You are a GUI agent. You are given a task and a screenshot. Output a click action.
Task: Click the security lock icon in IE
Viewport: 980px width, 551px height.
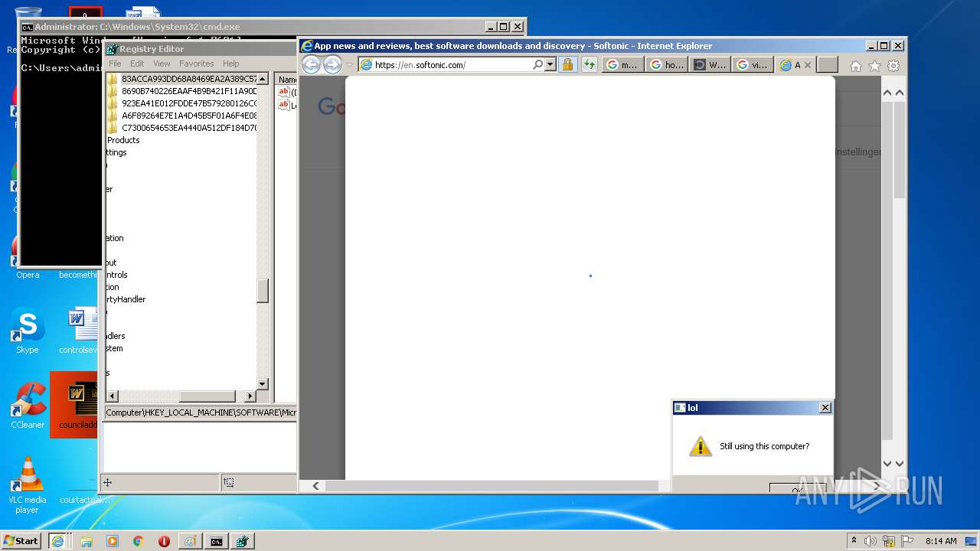567,65
